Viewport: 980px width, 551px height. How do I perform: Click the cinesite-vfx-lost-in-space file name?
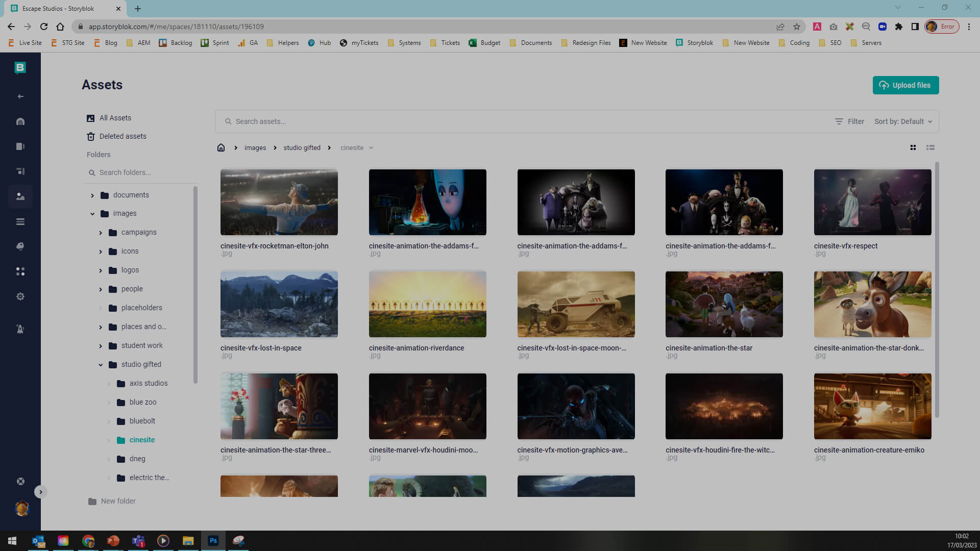(x=261, y=348)
